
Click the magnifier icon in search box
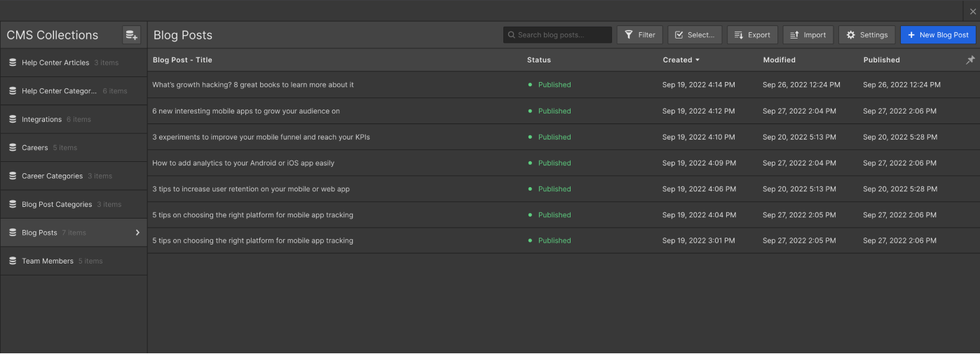tap(511, 35)
